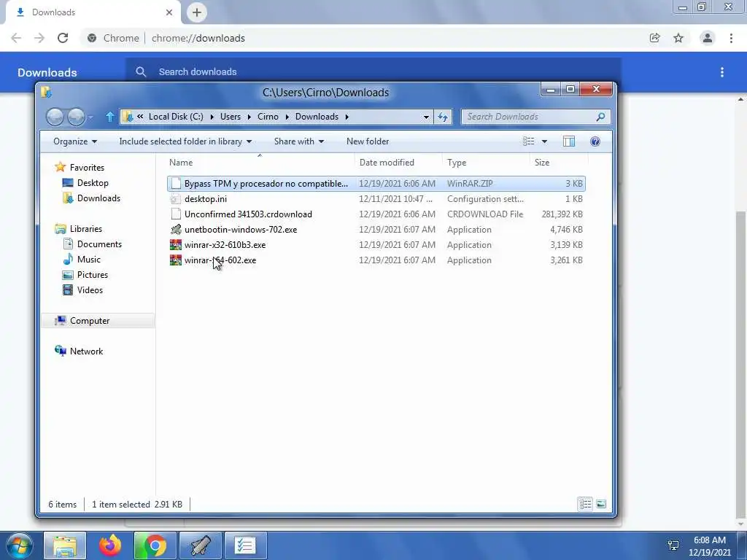Open recent pages dropdown near Back button

coord(91,117)
